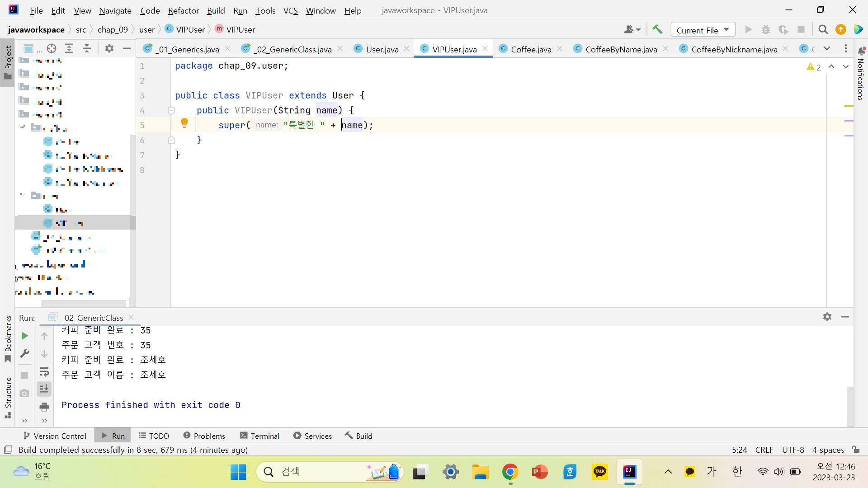
Task: Open Terminal tool window button
Action: [259, 436]
